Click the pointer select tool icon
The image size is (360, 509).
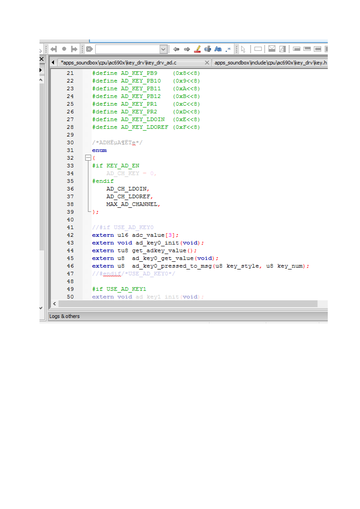tap(243, 49)
